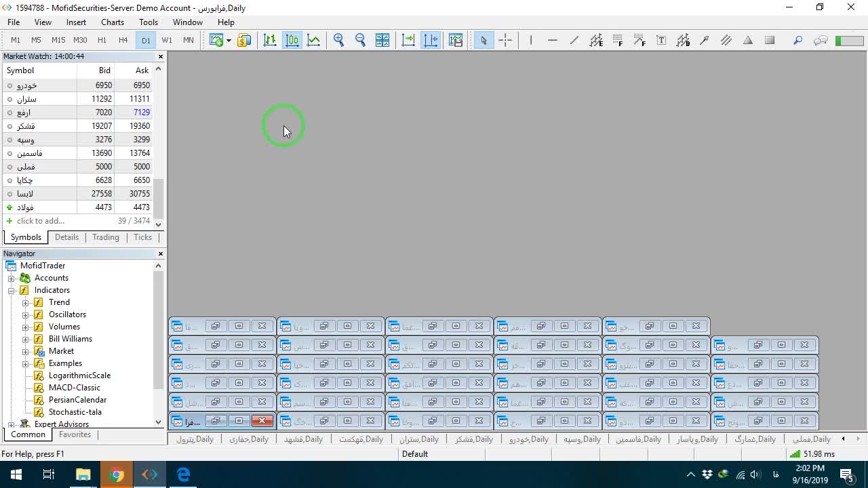868x488 pixels.
Task: Select MACD-Classic indicator in Navigator
Action: [75, 388]
